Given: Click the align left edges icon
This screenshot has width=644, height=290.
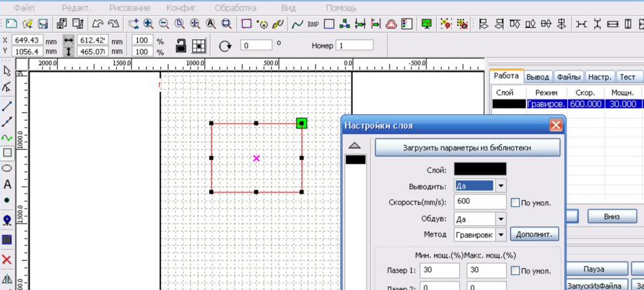Looking at the screenshot, I should click(484, 24).
